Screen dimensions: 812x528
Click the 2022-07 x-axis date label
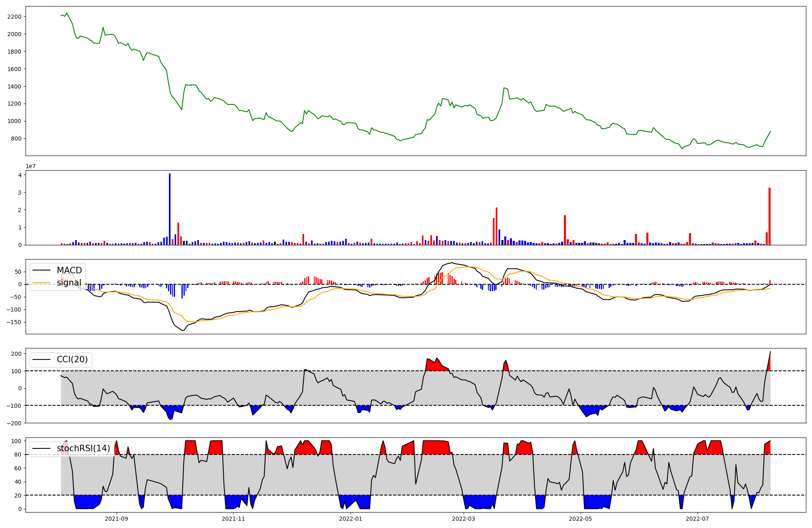pos(697,519)
